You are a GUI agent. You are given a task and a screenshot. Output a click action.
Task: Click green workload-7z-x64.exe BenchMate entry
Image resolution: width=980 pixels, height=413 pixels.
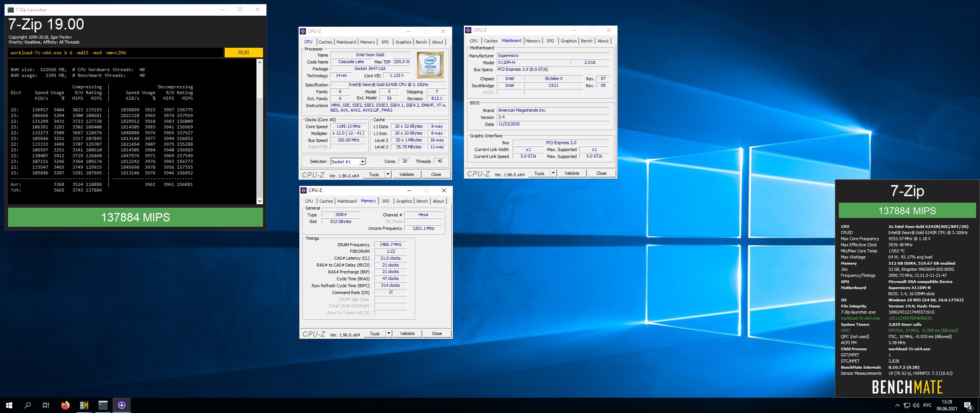(x=860, y=318)
